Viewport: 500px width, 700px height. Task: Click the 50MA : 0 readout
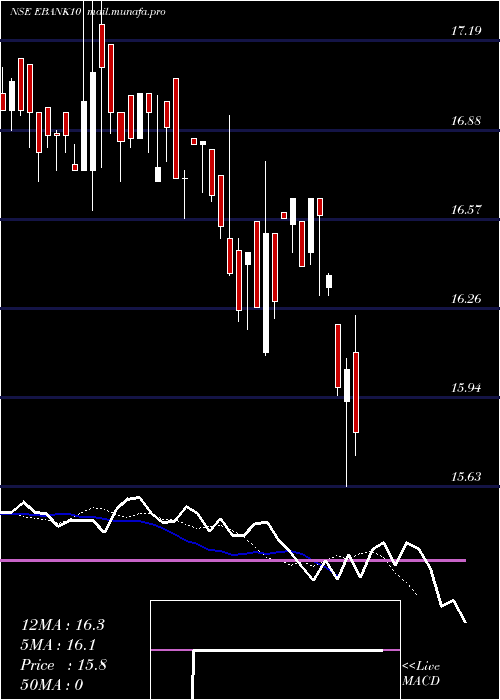[52, 685]
